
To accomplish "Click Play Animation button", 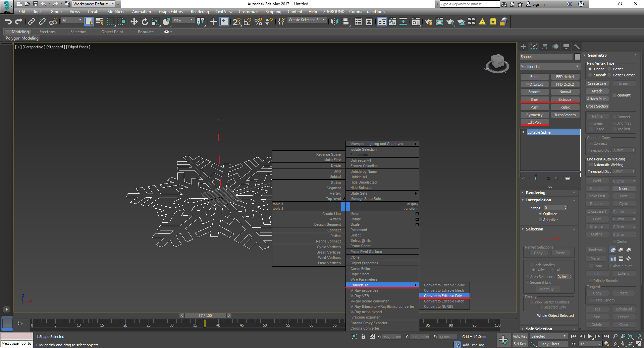I will pos(590,336).
